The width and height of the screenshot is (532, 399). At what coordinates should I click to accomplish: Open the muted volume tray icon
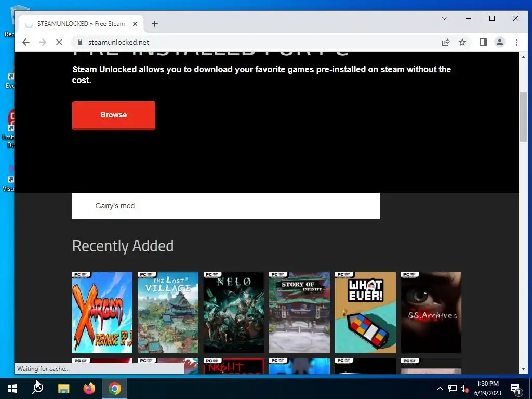pos(464,389)
